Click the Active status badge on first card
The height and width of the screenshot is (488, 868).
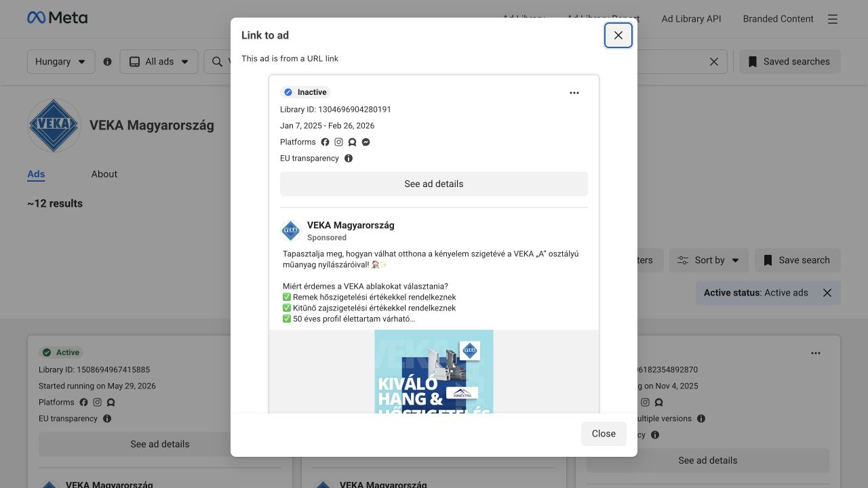[x=61, y=352]
